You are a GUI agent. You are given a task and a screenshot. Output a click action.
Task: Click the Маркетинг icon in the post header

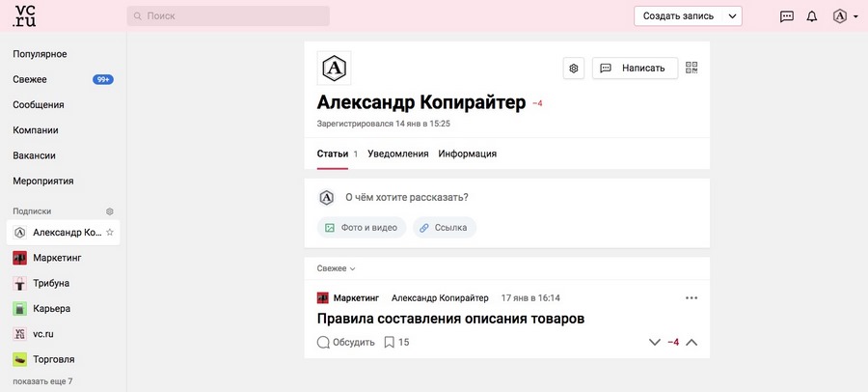(x=323, y=298)
